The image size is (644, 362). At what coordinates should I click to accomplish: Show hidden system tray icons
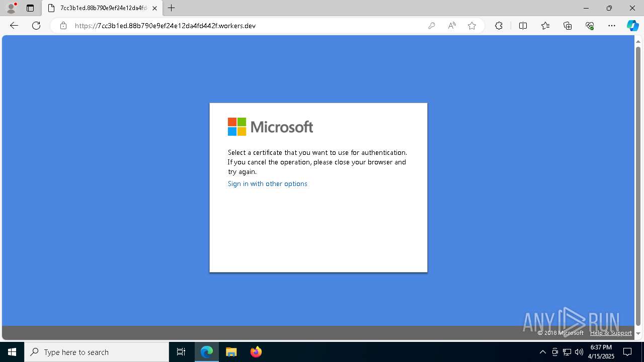[x=542, y=352]
